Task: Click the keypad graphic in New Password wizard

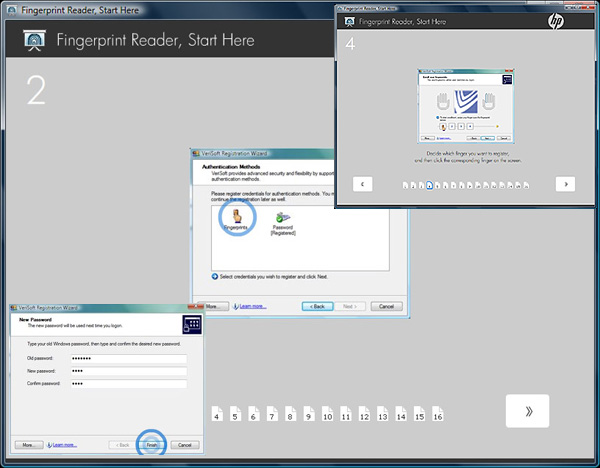Action: point(192,325)
